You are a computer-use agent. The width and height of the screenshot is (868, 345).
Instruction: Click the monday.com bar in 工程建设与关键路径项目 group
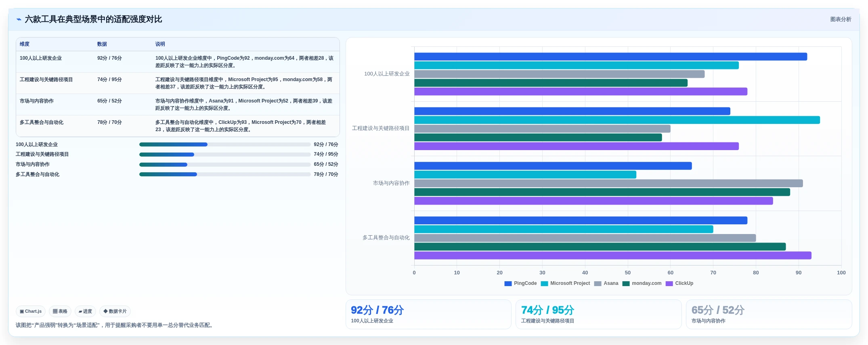click(x=538, y=138)
